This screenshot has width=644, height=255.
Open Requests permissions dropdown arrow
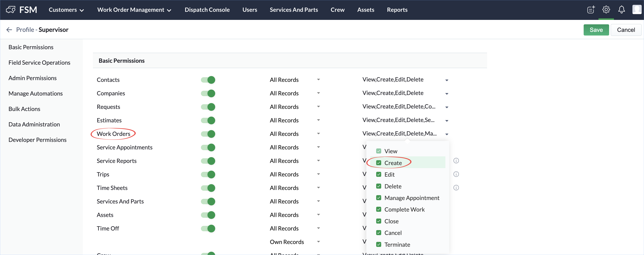pos(447,107)
